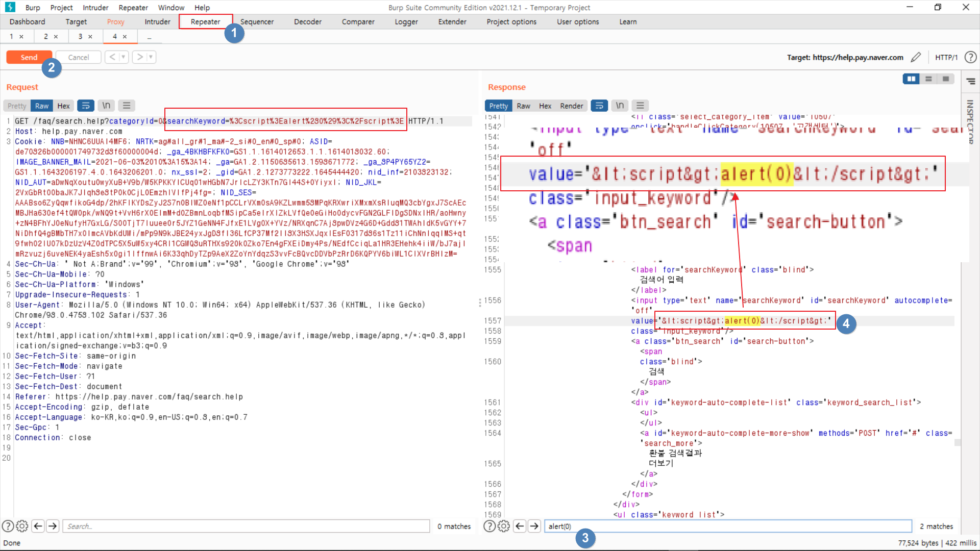The image size is (980, 551).
Task: Close Repeater request tab 2
Action: [x=56, y=37]
